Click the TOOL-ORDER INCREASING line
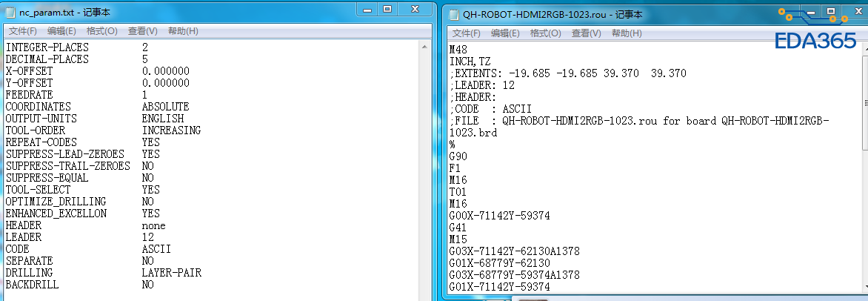868x301 pixels. point(103,130)
